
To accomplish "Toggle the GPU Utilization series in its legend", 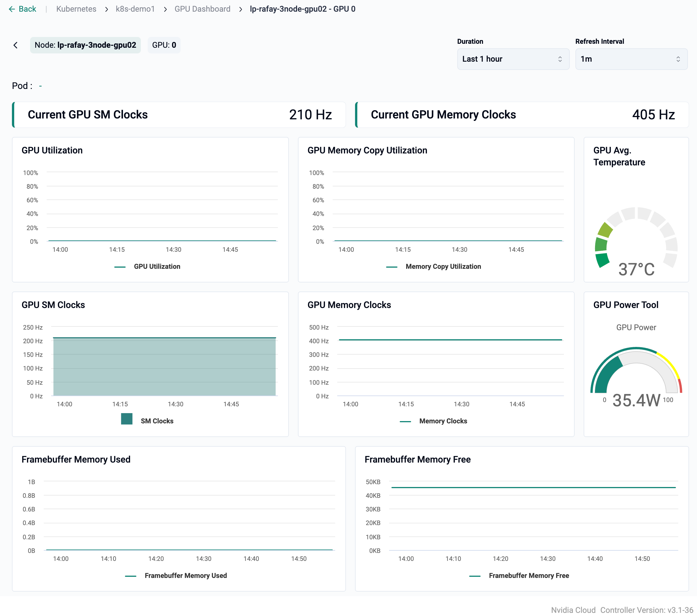I will pyautogui.click(x=157, y=267).
